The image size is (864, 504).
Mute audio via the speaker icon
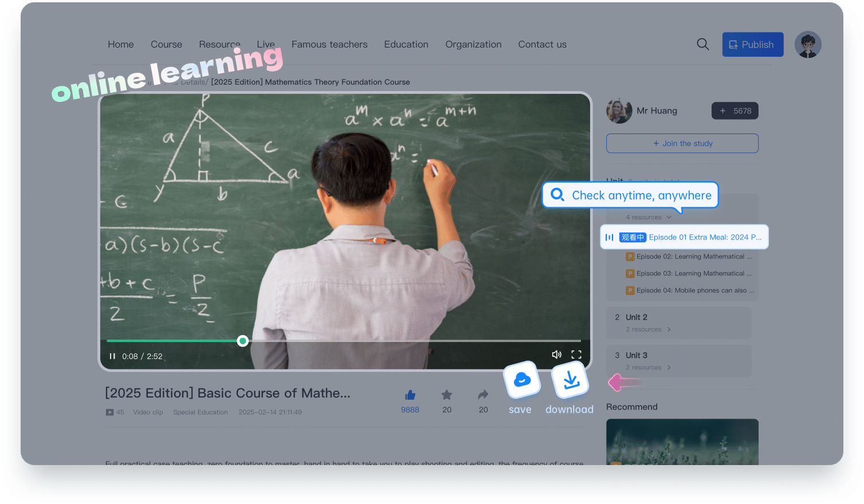(556, 355)
